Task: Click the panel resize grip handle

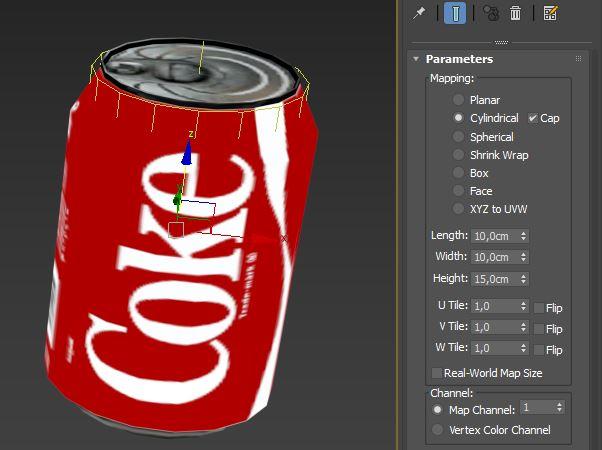Action: [x=501, y=42]
